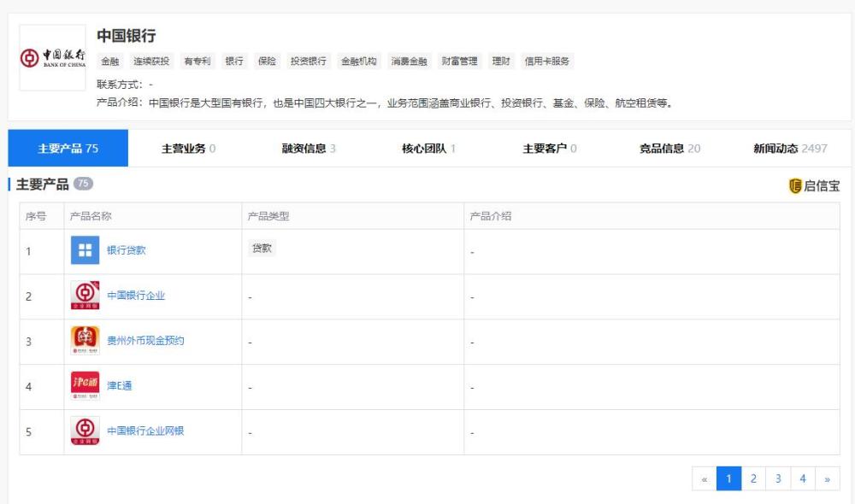Click the 理财 tag

click(x=501, y=61)
